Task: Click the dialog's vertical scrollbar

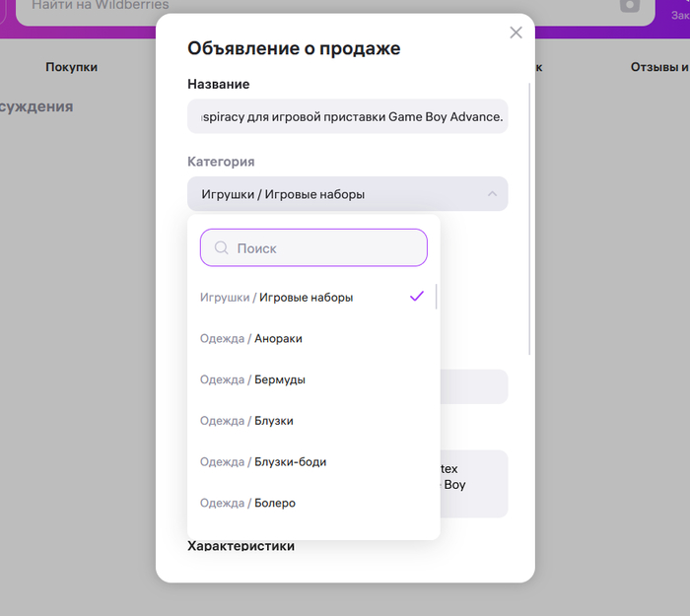Action: (530, 217)
